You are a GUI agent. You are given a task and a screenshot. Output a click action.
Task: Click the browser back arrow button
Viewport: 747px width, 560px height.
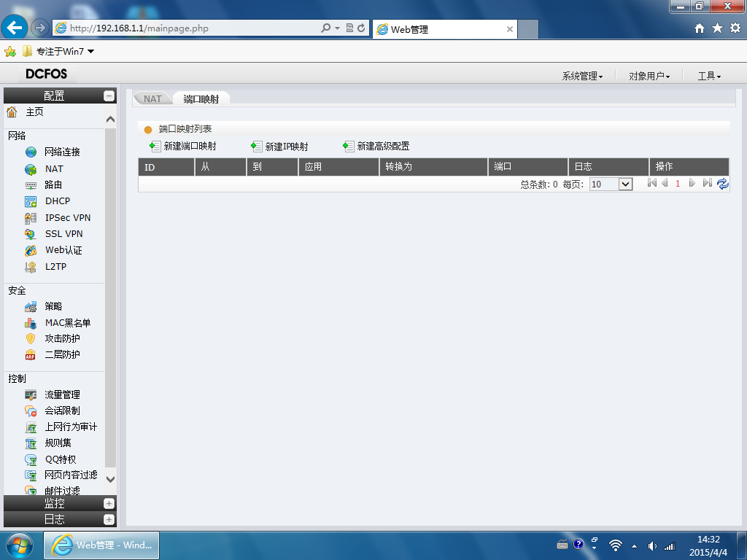point(15,28)
